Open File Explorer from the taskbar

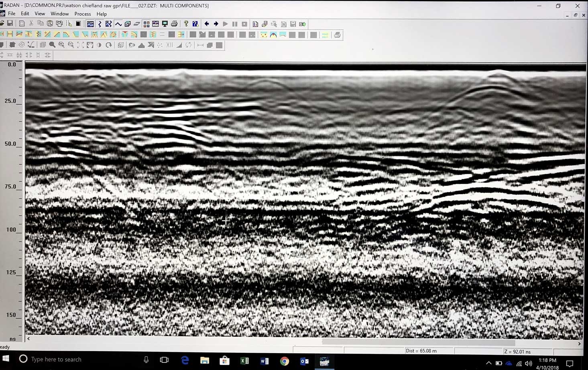tap(205, 360)
